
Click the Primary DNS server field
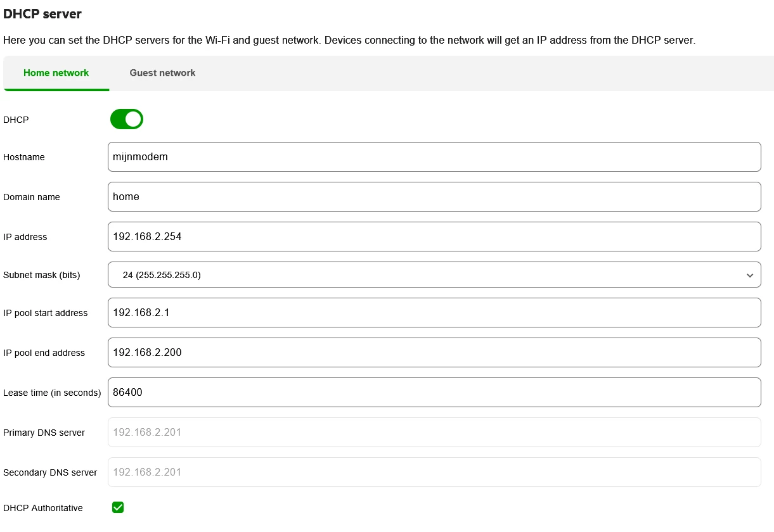pos(434,433)
